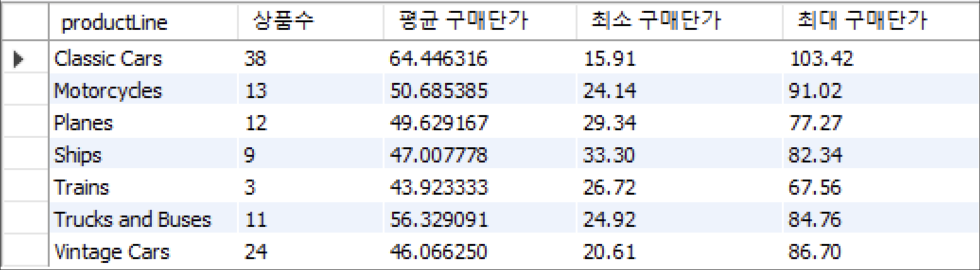
Task: Click minimum price 29.34
Action: point(680,122)
